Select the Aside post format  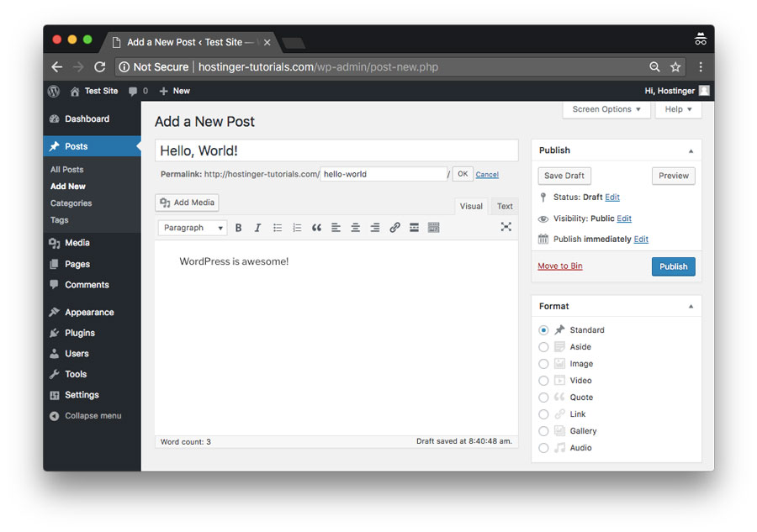543,347
